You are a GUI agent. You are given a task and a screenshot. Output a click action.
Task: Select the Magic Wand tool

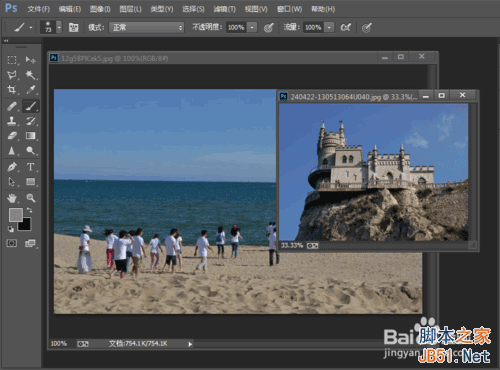[31, 75]
